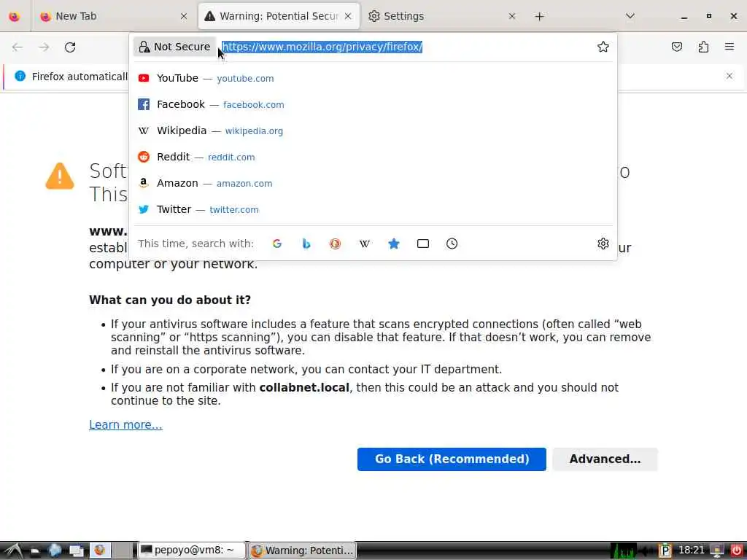
Task: Close the Settings tab
Action: 511,16
